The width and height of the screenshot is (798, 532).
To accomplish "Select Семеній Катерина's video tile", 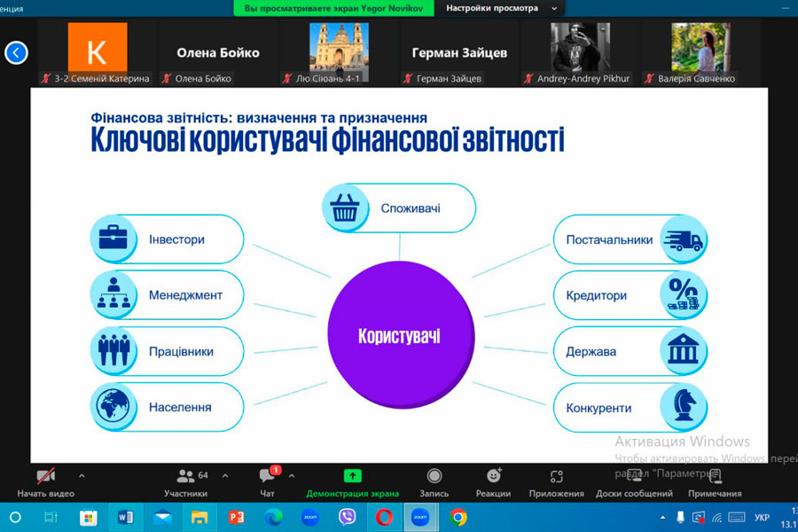I will pyautogui.click(x=97, y=53).
